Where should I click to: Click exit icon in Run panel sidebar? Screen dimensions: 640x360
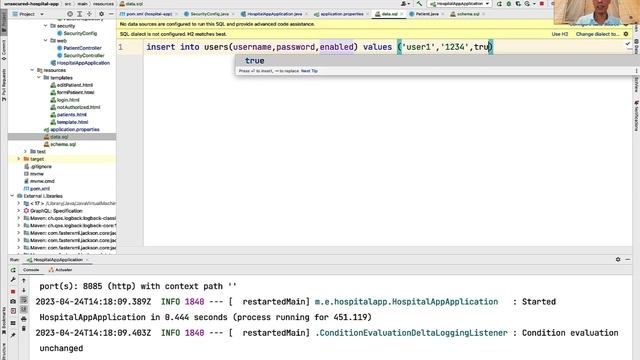[x=13, y=311]
